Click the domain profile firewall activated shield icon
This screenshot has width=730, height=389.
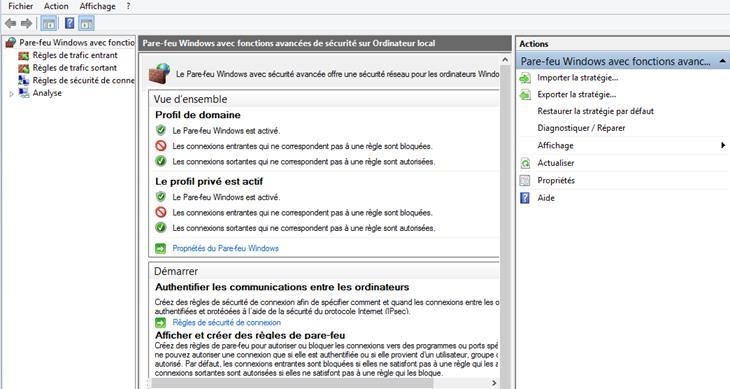pyautogui.click(x=161, y=130)
